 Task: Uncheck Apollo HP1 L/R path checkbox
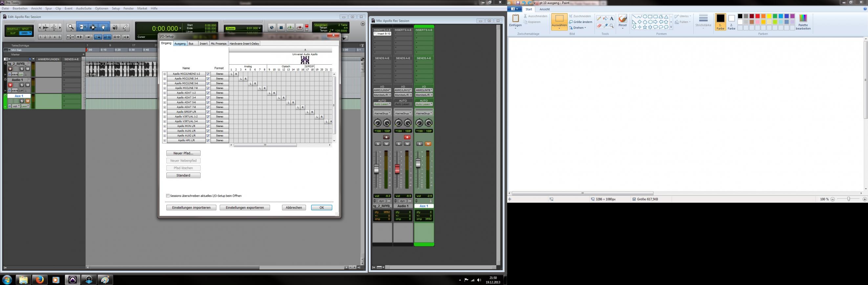208,140
